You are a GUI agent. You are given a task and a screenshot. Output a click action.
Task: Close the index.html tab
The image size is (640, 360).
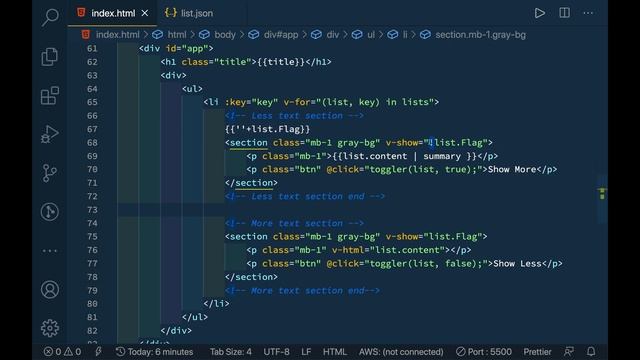pos(145,13)
